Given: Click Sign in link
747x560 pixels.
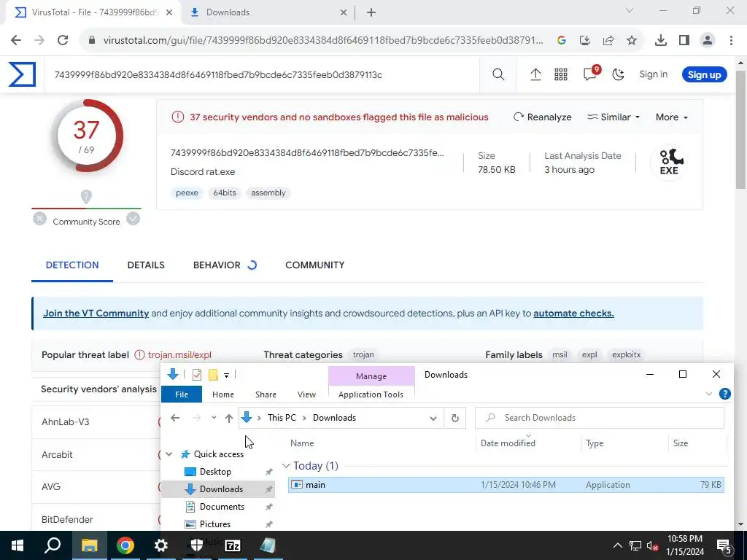Looking at the screenshot, I should click(653, 74).
